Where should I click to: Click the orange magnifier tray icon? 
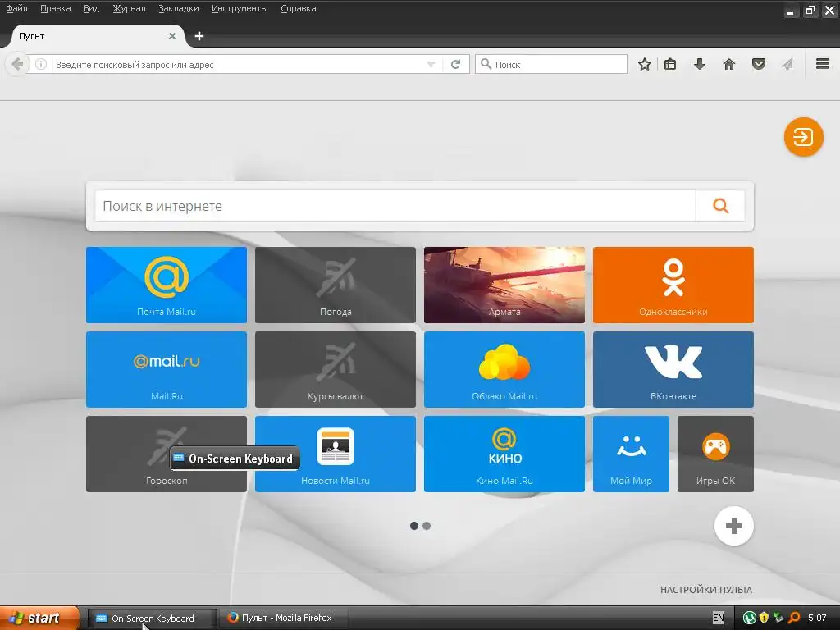tap(794, 619)
